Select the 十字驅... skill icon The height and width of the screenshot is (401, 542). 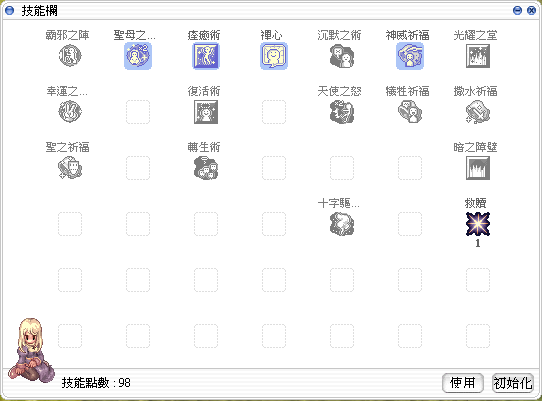(x=342, y=224)
